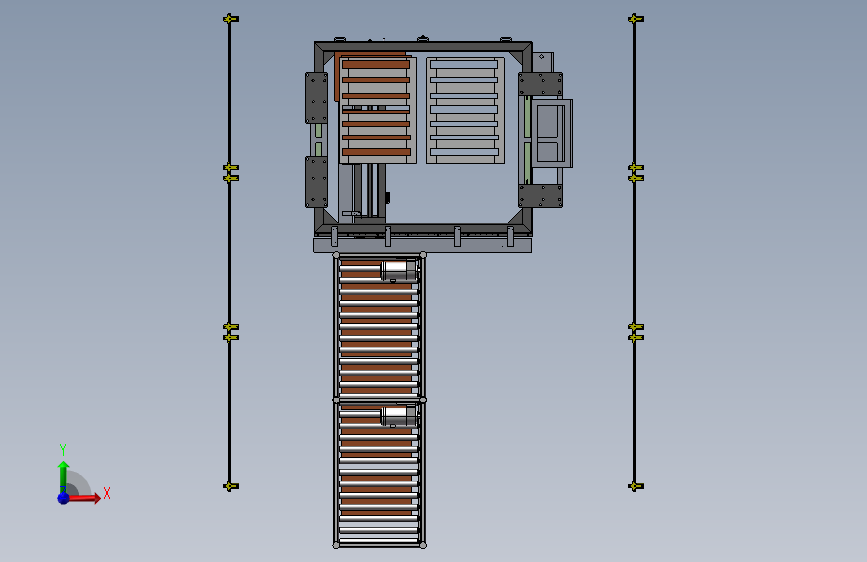
Task: Select the gray base plate below the frame
Action: click(422, 246)
